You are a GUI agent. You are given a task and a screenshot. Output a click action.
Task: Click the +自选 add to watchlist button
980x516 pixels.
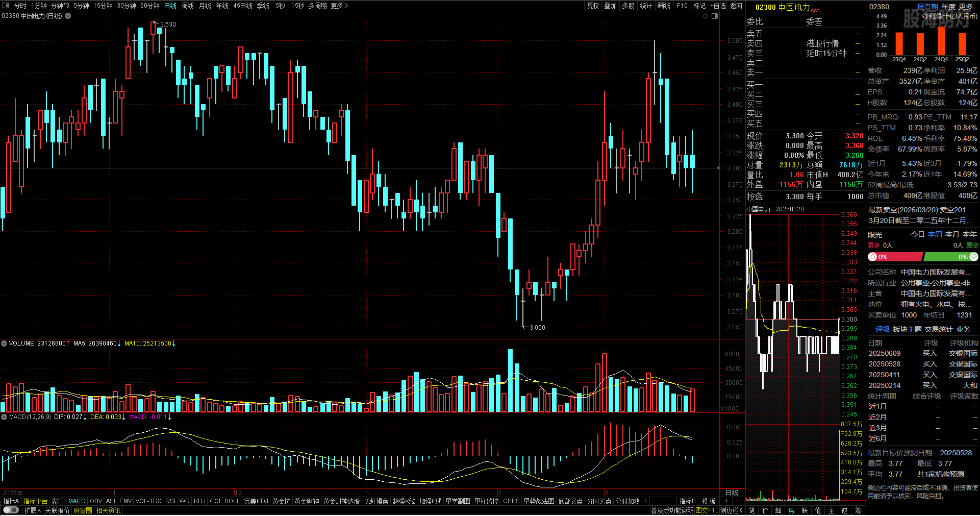point(719,6)
